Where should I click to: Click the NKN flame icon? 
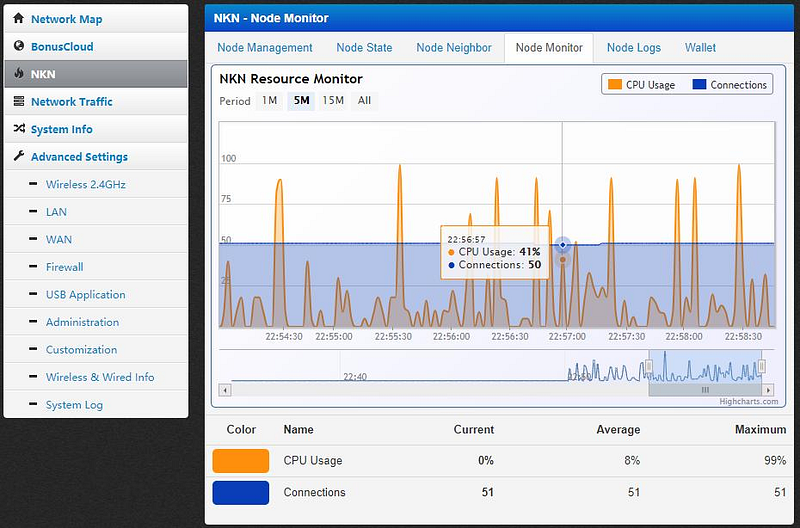click(19, 73)
